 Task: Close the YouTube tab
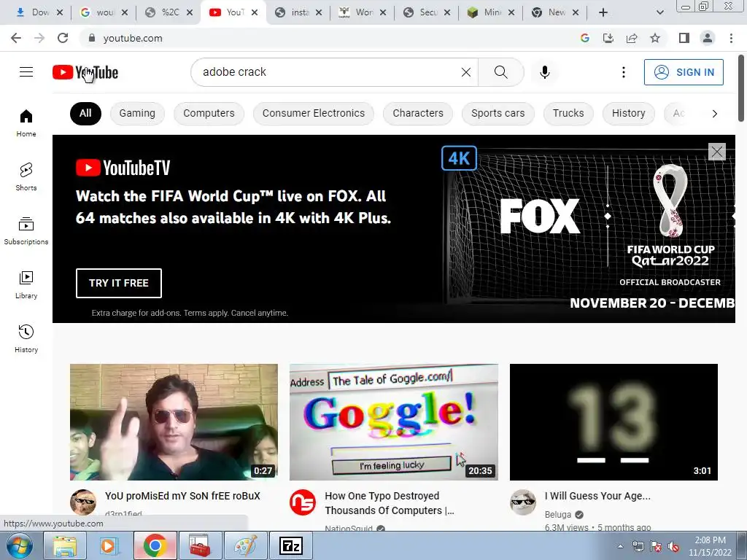pos(255,12)
